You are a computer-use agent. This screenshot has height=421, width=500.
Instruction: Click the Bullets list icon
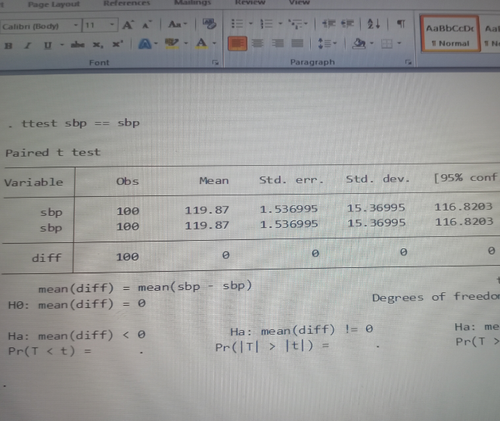coord(237,24)
